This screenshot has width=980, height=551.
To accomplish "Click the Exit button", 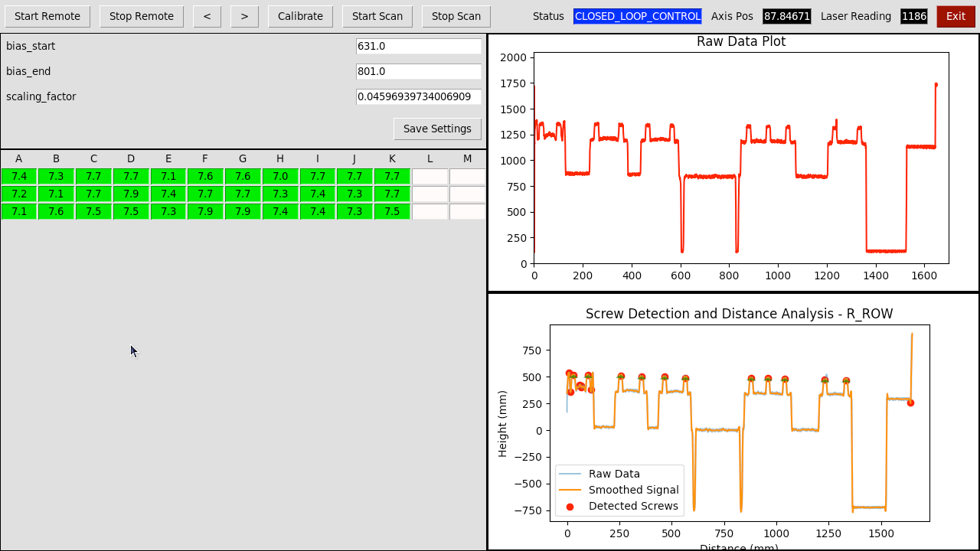I will [955, 16].
